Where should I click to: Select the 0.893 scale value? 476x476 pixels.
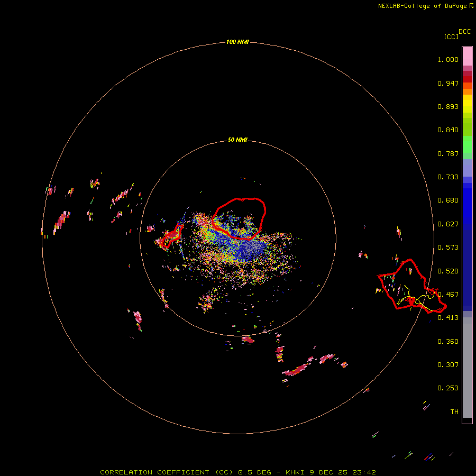(x=448, y=106)
